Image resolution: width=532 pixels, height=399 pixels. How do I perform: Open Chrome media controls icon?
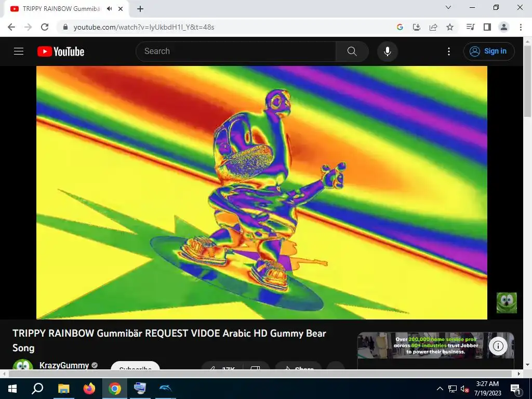[470, 27]
